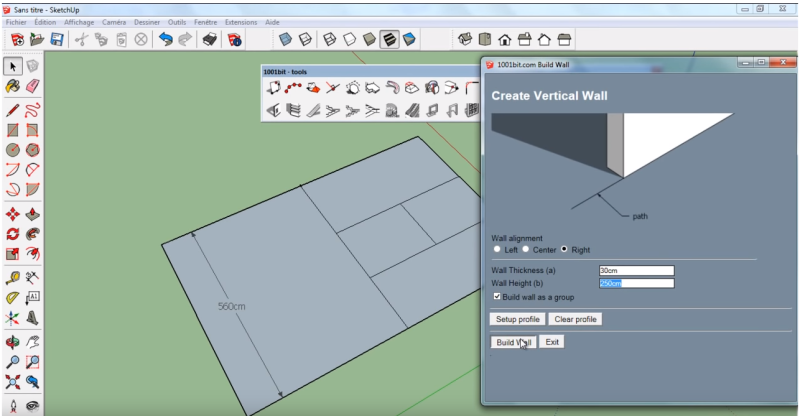Click the Exit button
Screen dimensions: 800x416
[x=552, y=342]
